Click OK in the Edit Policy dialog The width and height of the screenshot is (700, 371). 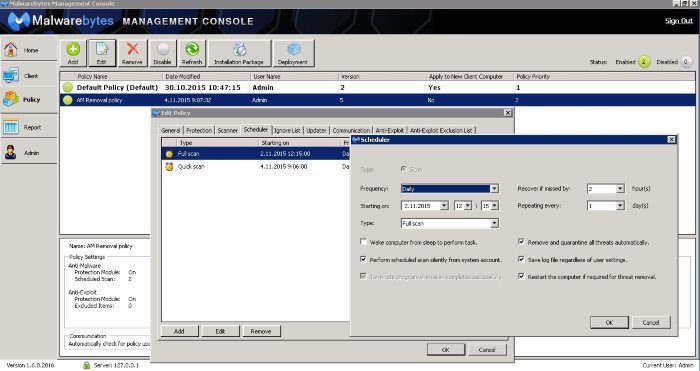[x=446, y=350]
